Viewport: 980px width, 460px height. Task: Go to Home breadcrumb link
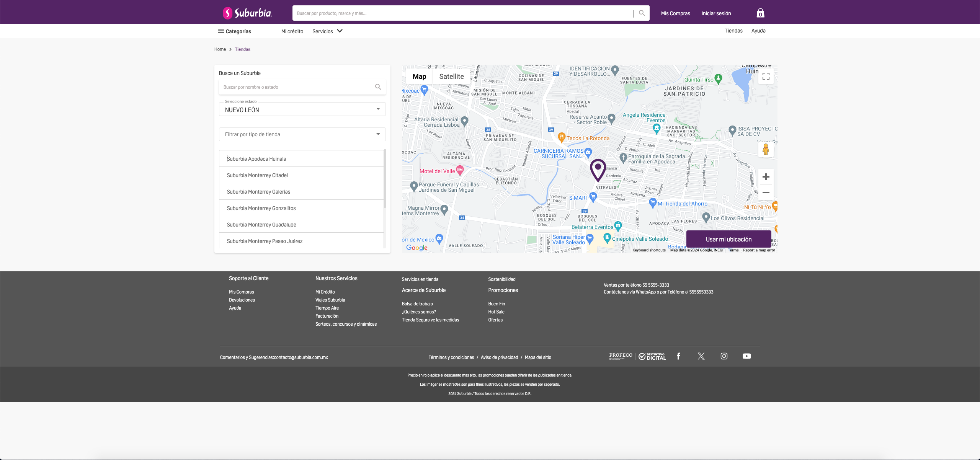pos(220,49)
